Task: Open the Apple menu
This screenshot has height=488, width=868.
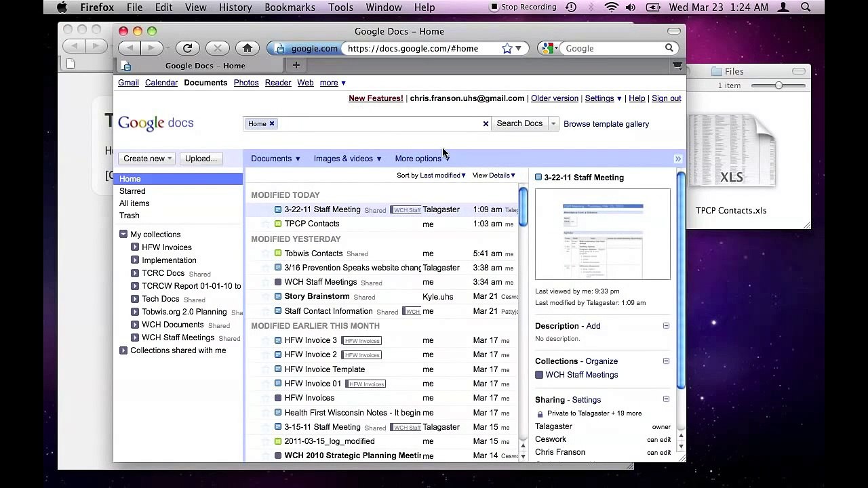Action: 62,7
